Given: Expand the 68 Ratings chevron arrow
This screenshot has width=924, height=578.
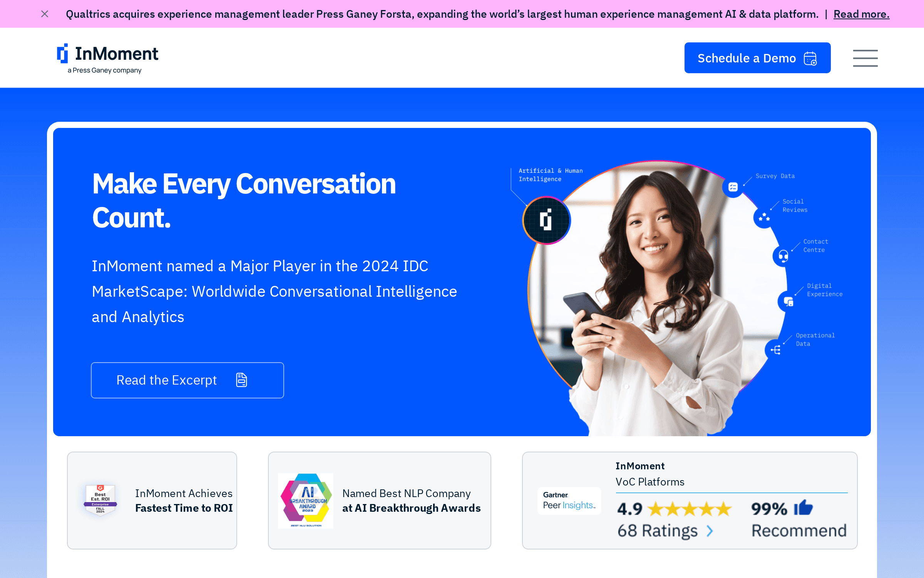Looking at the screenshot, I should pos(710,531).
